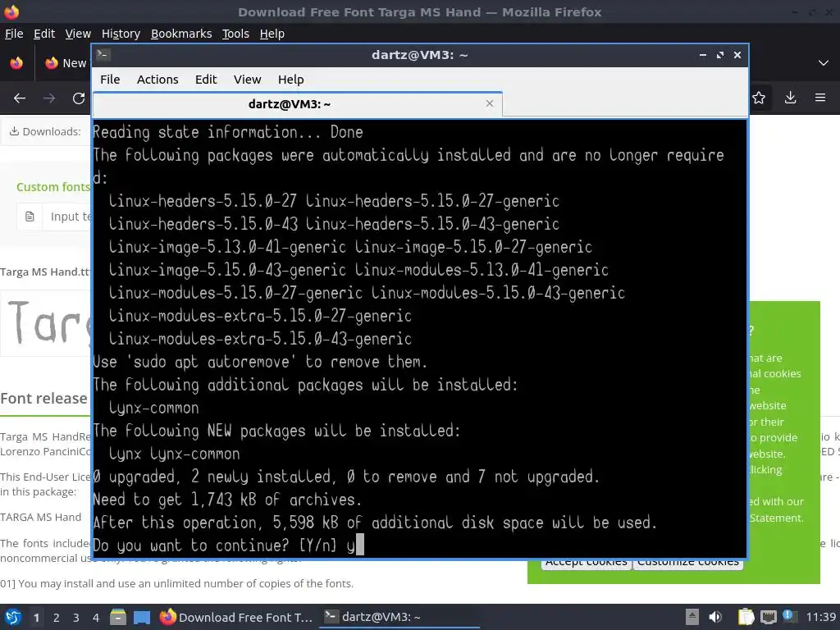The image size is (840, 630).
Task: Switch to workspace 3
Action: tap(76, 618)
